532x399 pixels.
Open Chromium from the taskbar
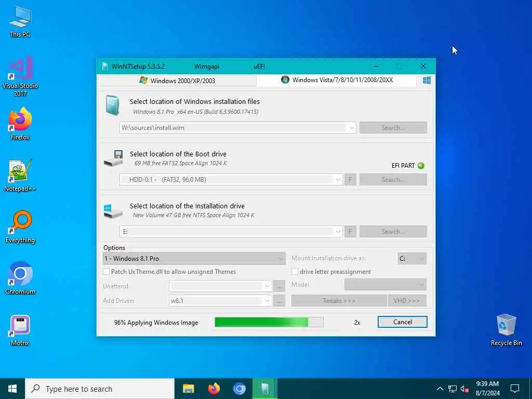[x=239, y=389]
